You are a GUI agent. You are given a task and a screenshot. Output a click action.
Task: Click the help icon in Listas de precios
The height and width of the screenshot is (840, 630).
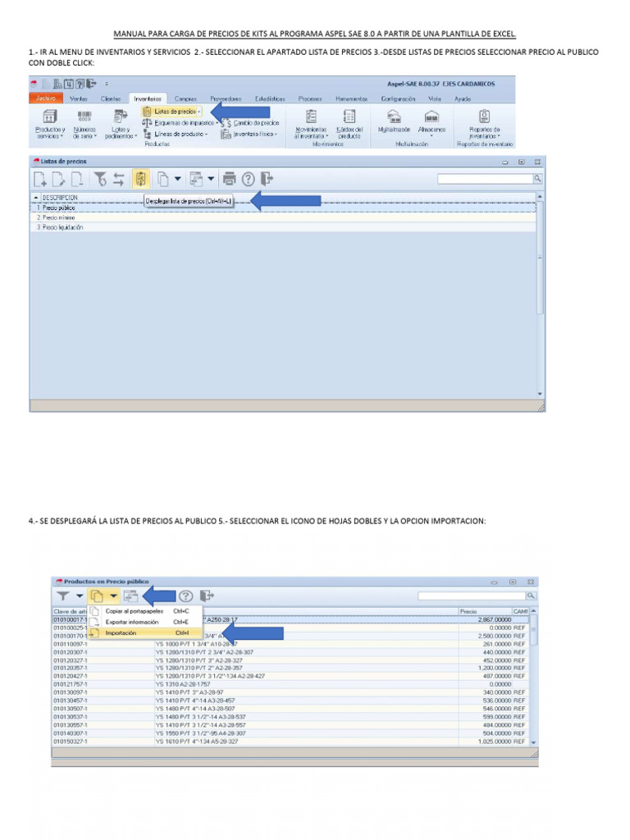[248, 179]
